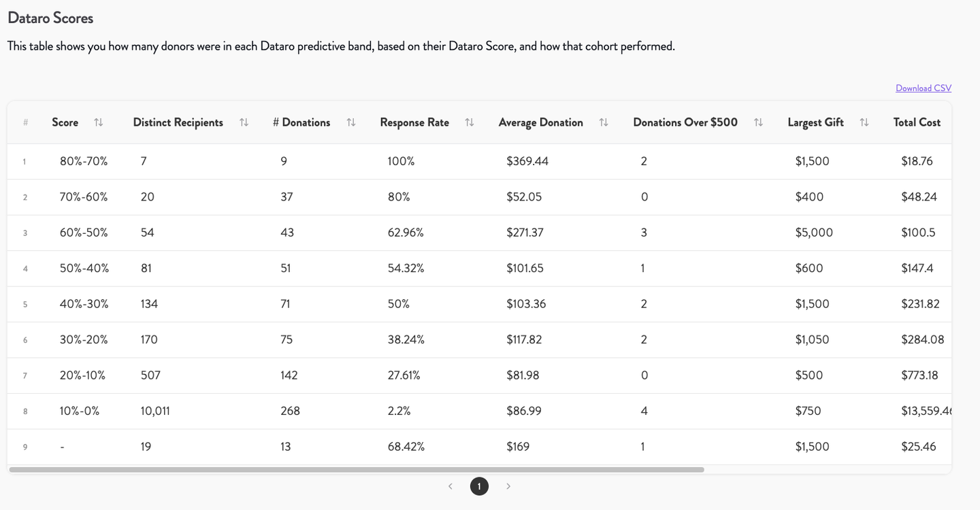Click the 62.96% response rate cell
980x510 pixels.
[406, 233]
